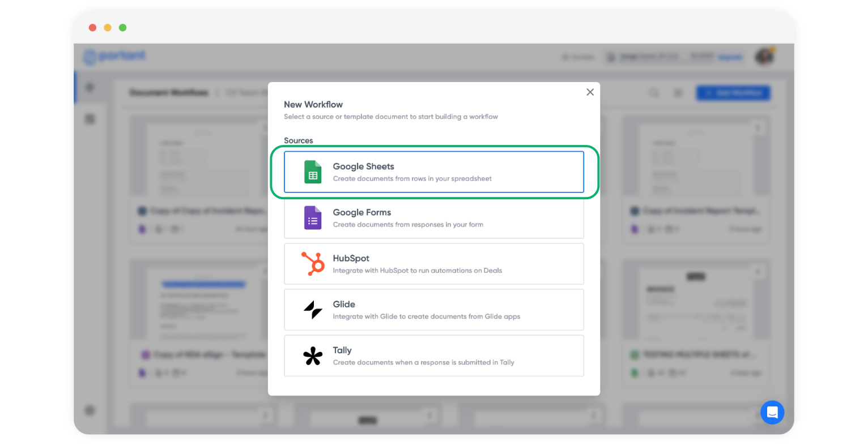Click the plus icon in left sidebar
The image size is (868, 446).
[90, 88]
